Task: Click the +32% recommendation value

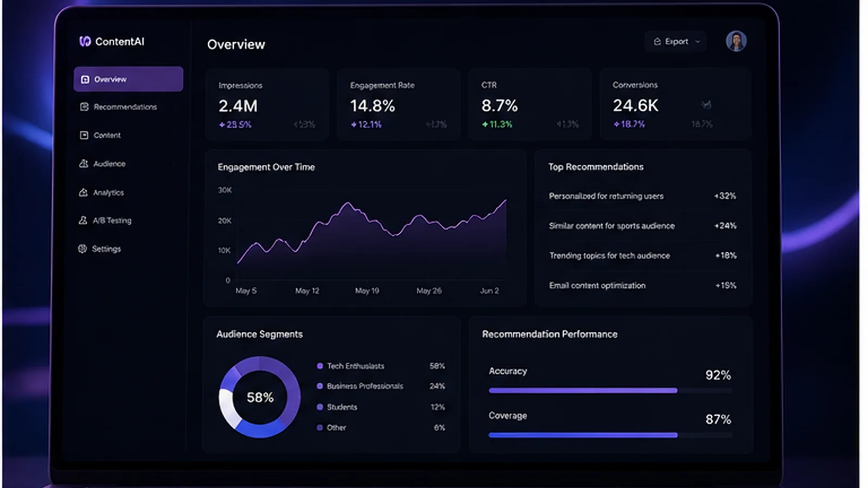Action: (725, 196)
